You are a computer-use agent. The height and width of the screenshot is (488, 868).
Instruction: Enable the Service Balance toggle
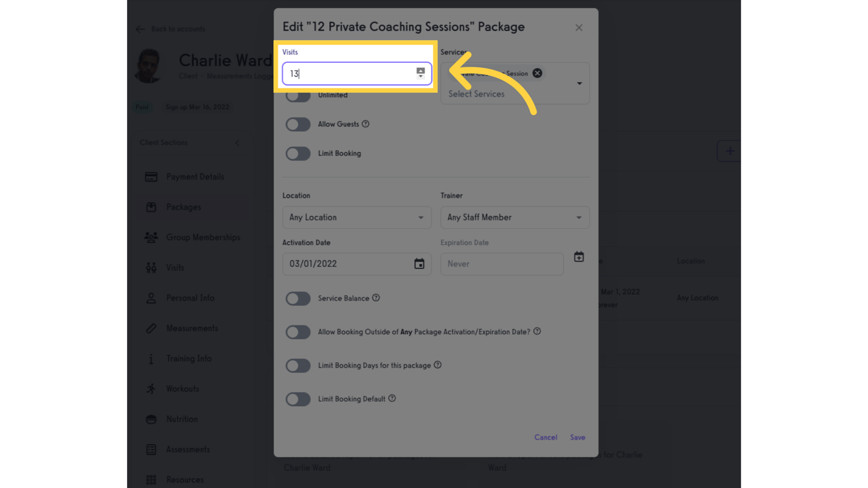(x=298, y=299)
